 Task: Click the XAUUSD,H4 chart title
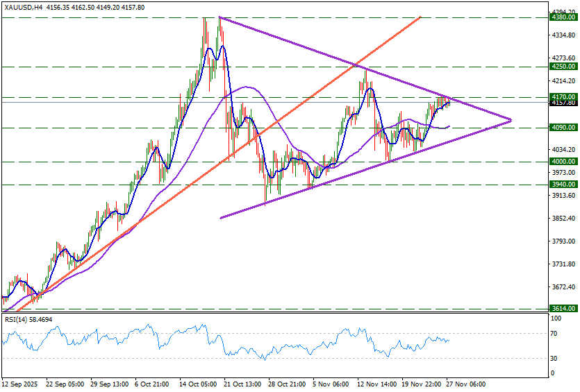click(22, 6)
